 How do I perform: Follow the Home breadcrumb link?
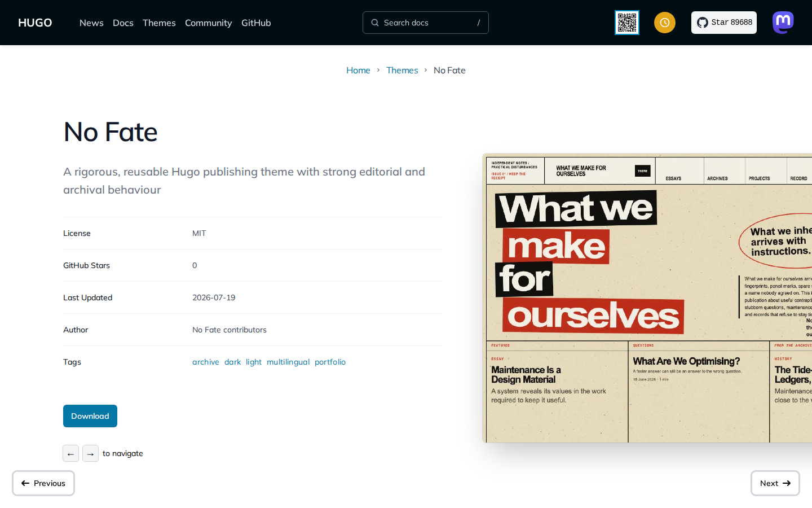[x=358, y=70]
